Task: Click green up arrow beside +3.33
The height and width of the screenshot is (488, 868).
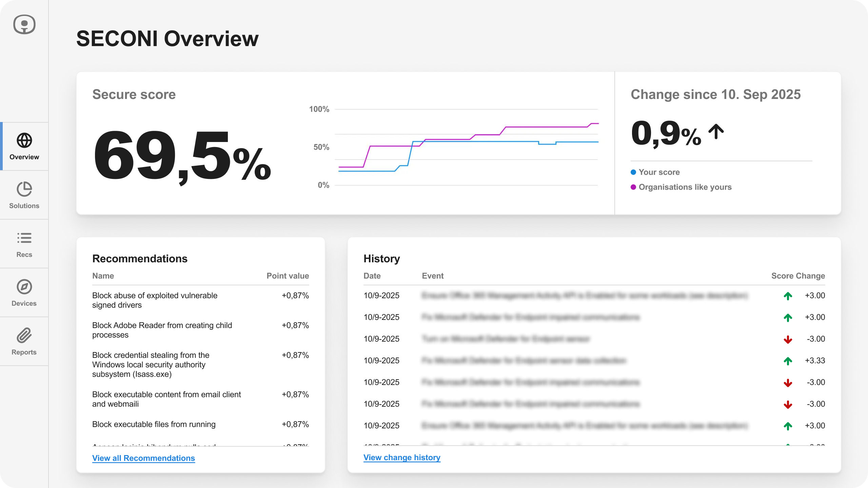Action: click(x=788, y=361)
